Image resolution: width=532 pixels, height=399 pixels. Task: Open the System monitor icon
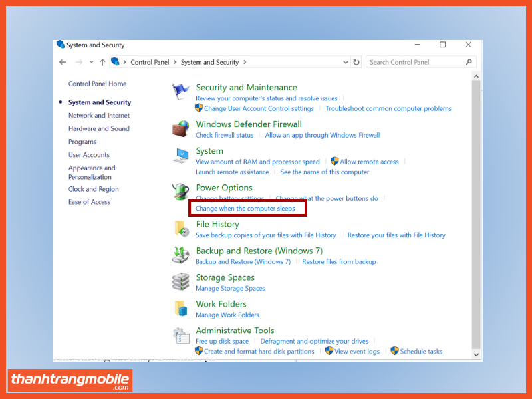(x=180, y=156)
